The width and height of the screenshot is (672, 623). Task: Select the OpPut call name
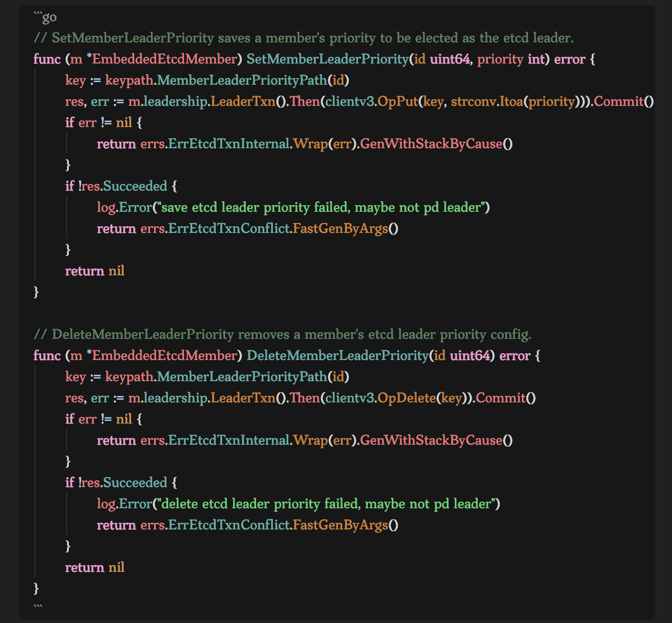(398, 101)
